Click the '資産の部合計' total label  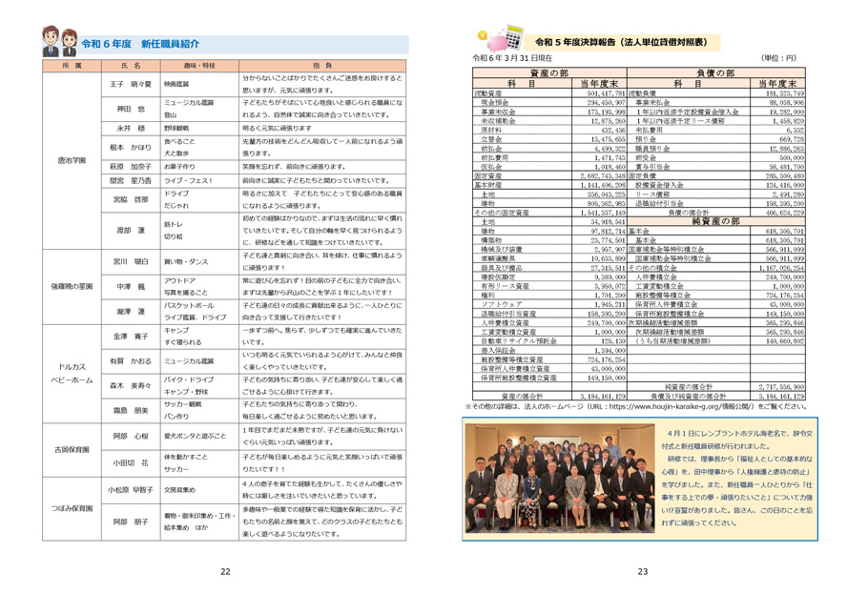click(522, 396)
